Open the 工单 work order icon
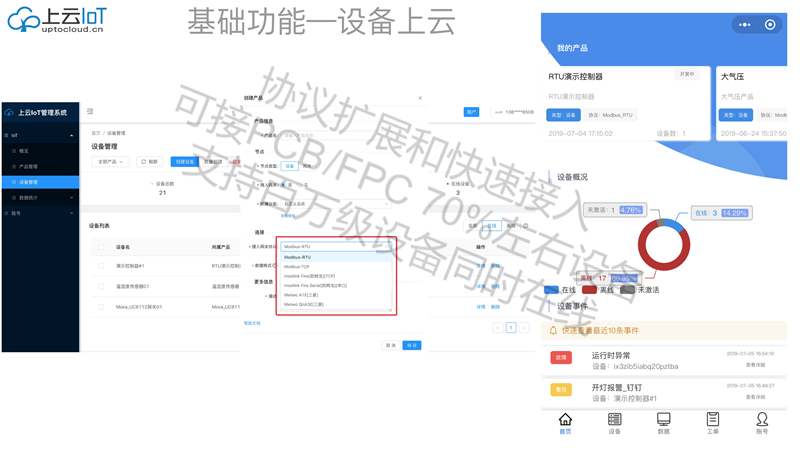The width and height of the screenshot is (800, 450). point(712,424)
